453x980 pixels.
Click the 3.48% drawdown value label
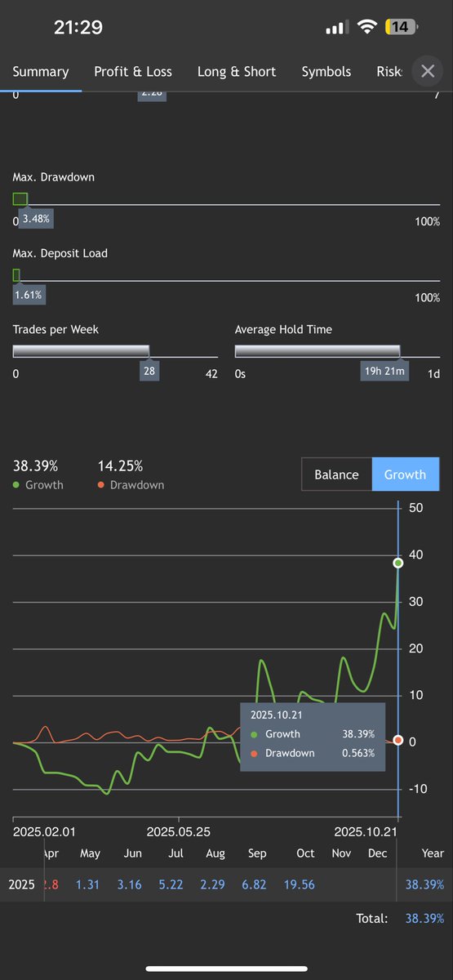tap(35, 219)
